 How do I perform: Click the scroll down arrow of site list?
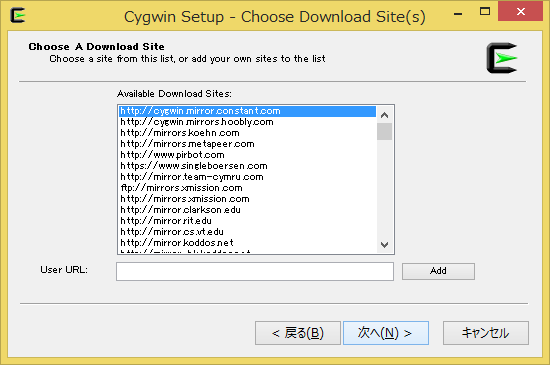click(384, 244)
